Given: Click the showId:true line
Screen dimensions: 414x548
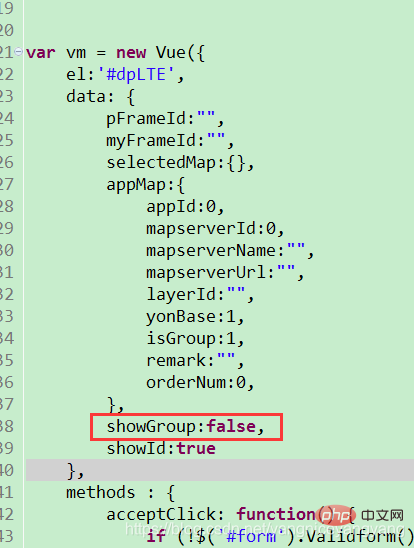Looking at the screenshot, I should pos(161,449).
